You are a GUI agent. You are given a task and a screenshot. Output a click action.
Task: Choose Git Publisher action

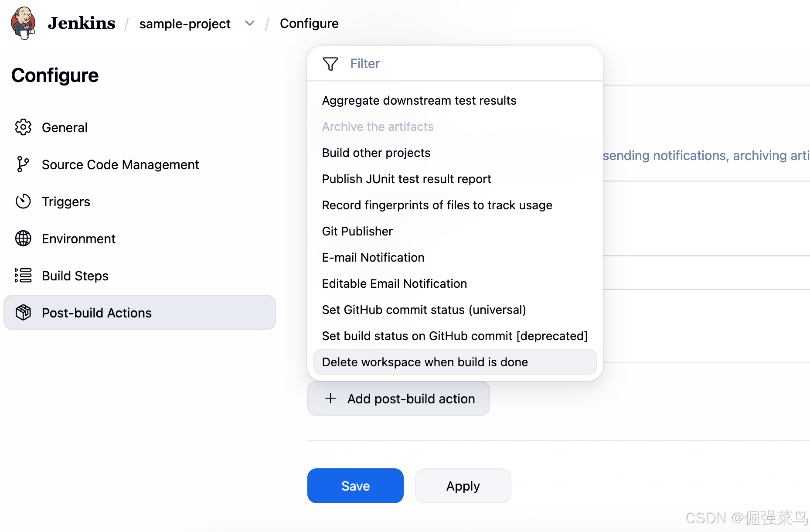[x=455, y=231]
